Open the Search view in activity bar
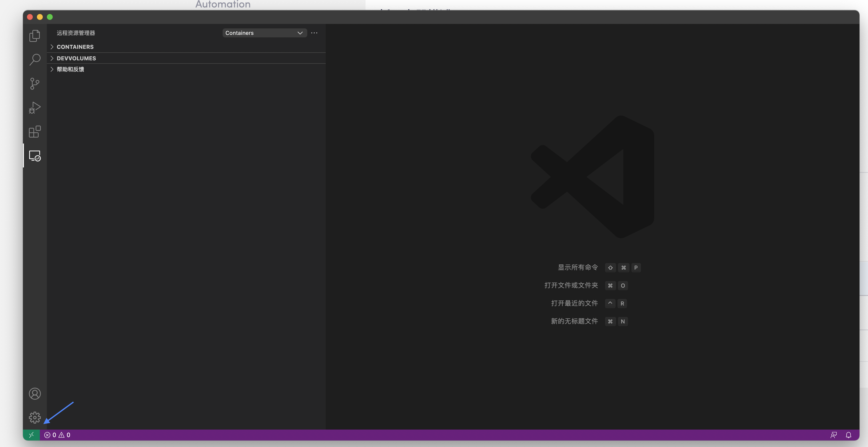 click(34, 60)
